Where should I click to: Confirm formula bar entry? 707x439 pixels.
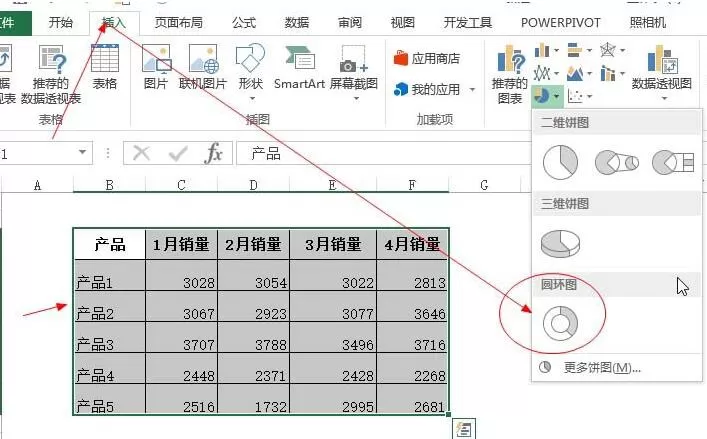coord(178,154)
